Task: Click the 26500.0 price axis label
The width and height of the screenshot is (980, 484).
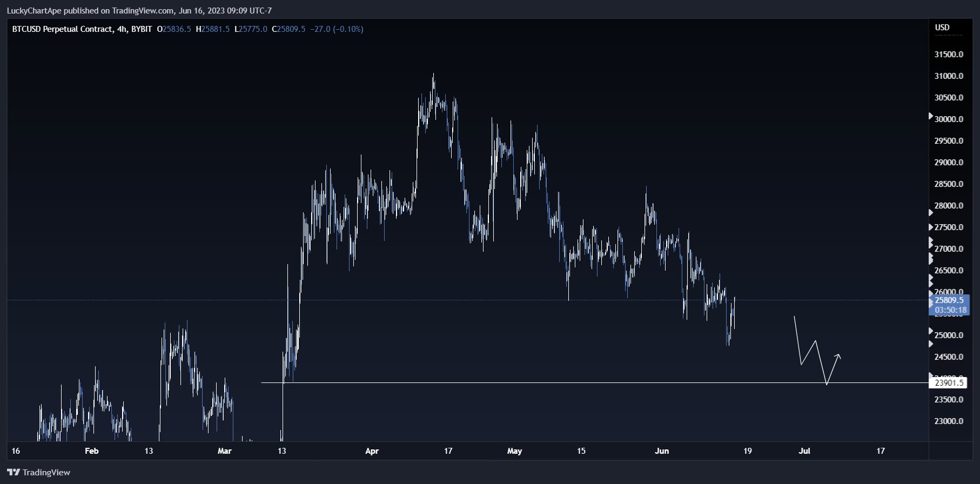Action: [949, 271]
